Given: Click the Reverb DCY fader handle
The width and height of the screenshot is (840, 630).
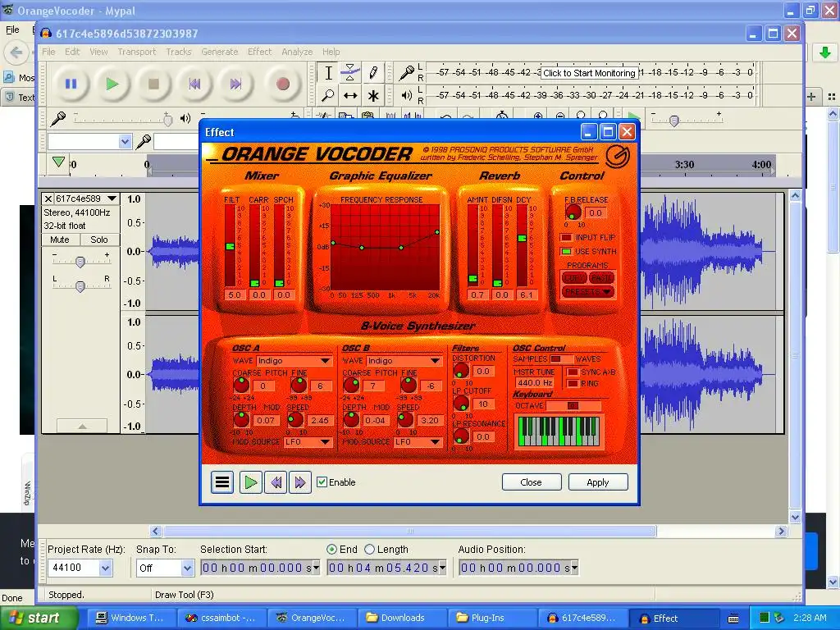Looking at the screenshot, I should (x=522, y=238).
